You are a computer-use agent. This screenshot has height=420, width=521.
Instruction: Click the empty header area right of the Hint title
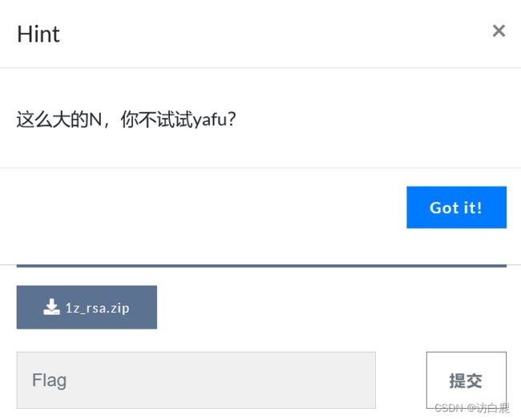(x=276, y=34)
